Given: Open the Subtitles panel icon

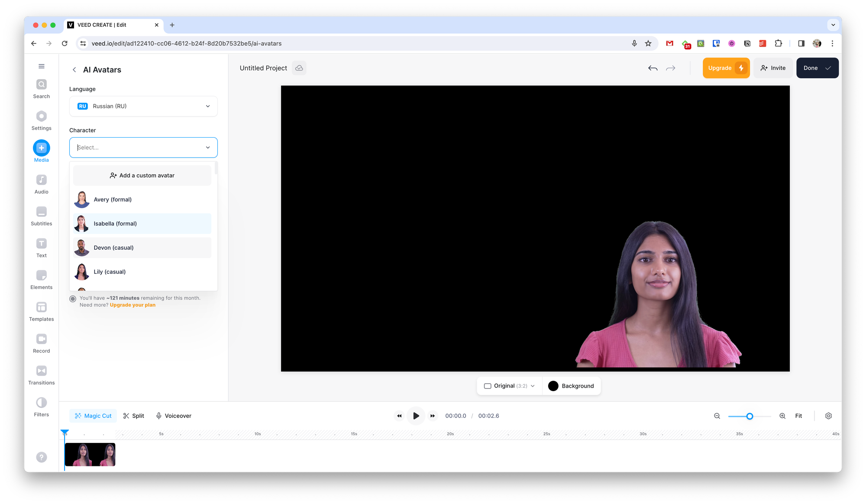Looking at the screenshot, I should coord(41,212).
